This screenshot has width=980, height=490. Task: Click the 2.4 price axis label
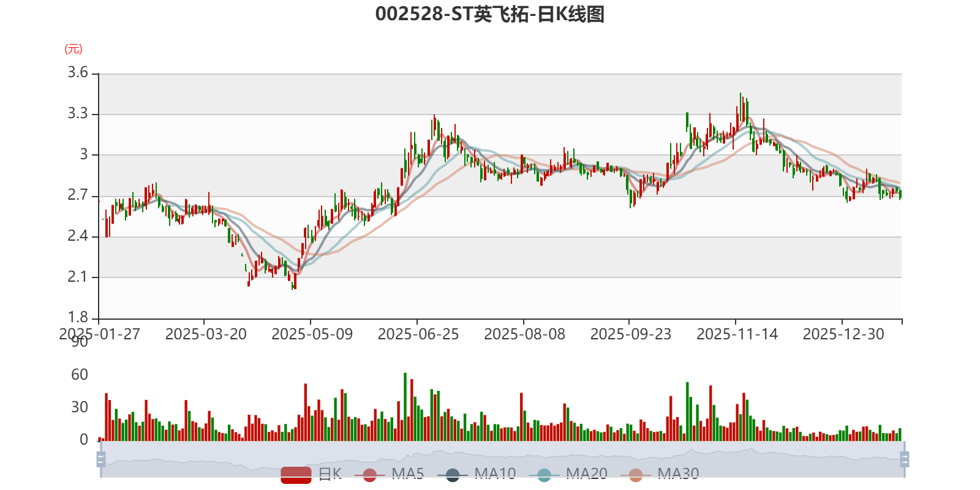pos(78,236)
